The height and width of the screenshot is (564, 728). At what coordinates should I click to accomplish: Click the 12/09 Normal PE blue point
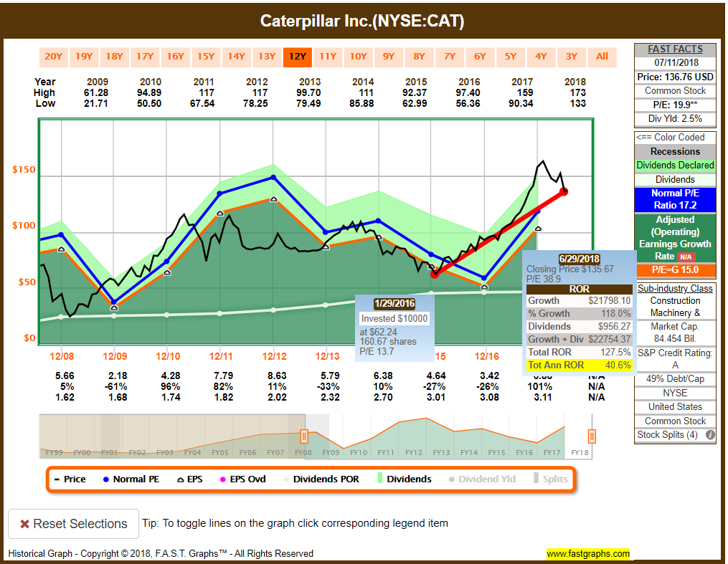[x=114, y=302]
